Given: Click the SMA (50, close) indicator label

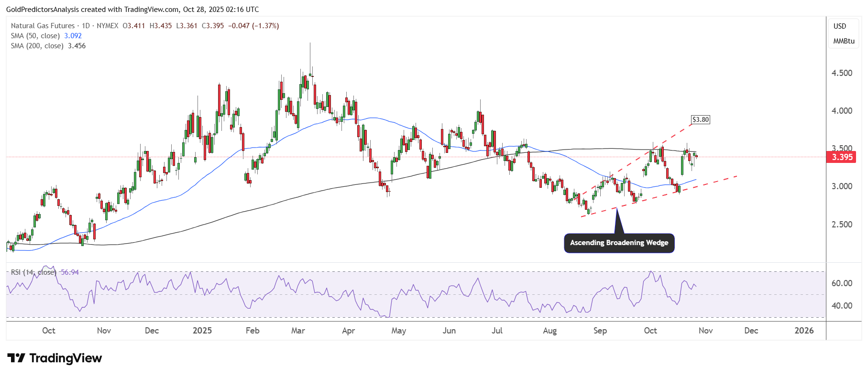Looking at the screenshot, I should coord(35,36).
